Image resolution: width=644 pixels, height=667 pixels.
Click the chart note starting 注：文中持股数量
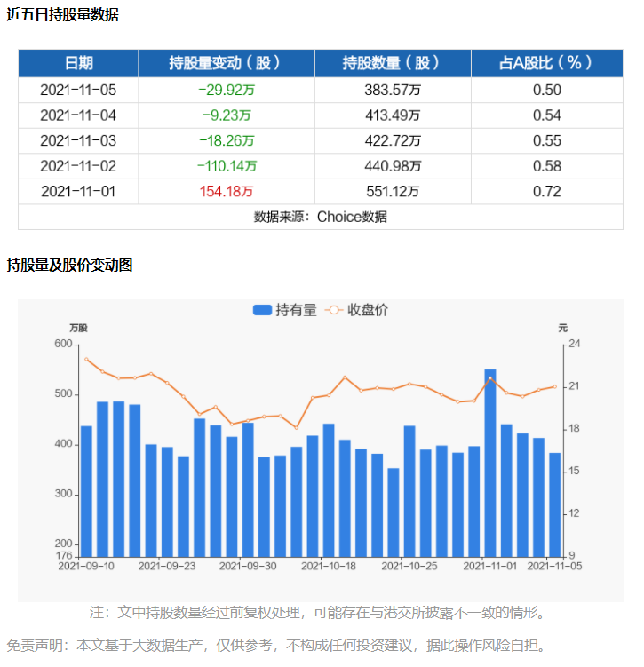(x=318, y=613)
